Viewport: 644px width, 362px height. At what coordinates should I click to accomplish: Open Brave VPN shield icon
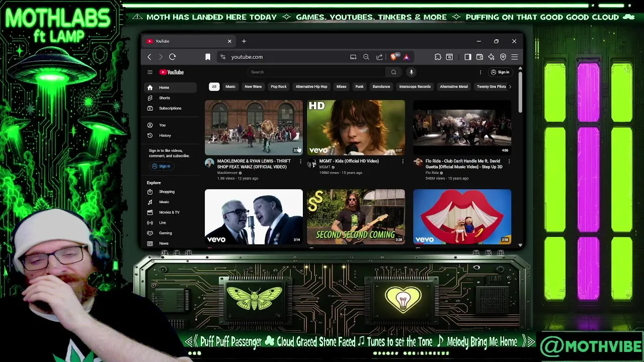pyautogui.click(x=503, y=57)
